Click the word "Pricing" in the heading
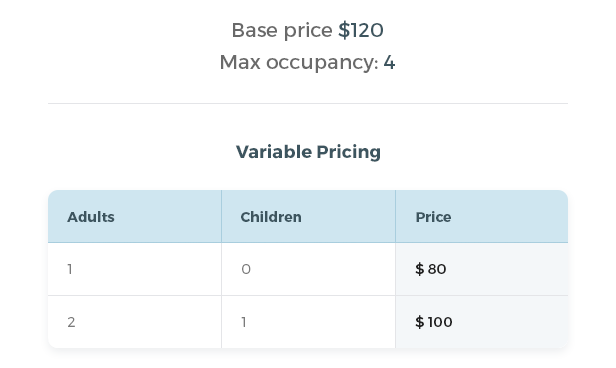Image resolution: width=616 pixels, height=368 pixels. pyautogui.click(x=348, y=152)
